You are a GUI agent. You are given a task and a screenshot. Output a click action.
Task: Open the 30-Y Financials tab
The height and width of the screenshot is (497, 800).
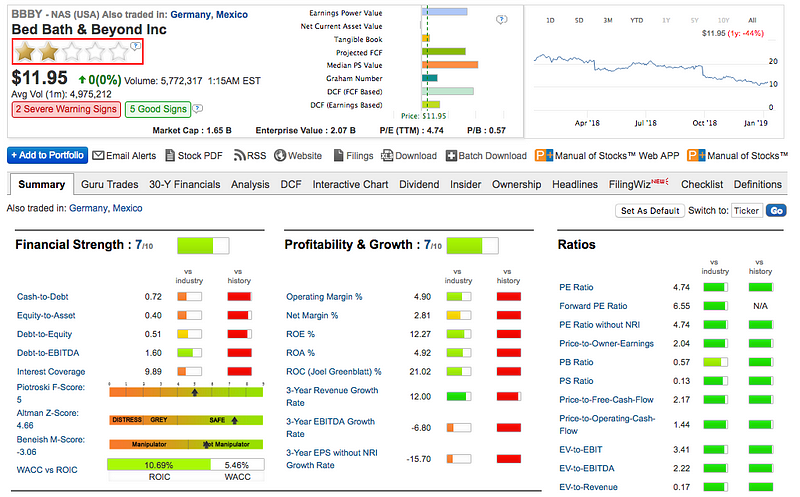[185, 184]
